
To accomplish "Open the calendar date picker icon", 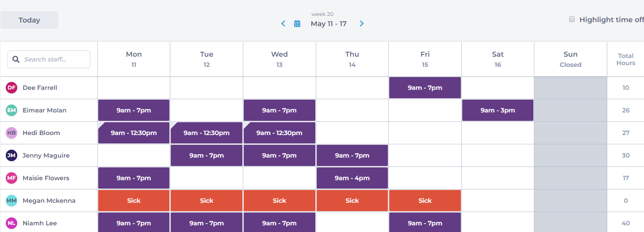I will click(x=297, y=23).
